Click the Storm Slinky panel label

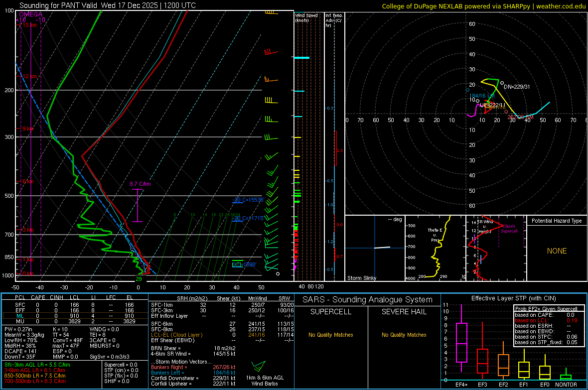click(x=361, y=278)
